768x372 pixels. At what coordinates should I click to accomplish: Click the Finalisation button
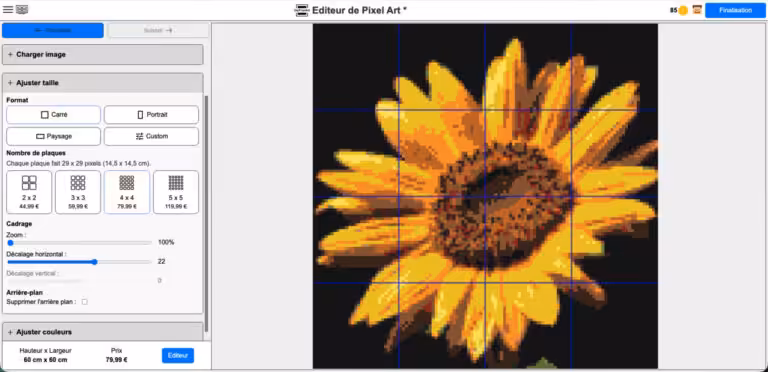735,10
